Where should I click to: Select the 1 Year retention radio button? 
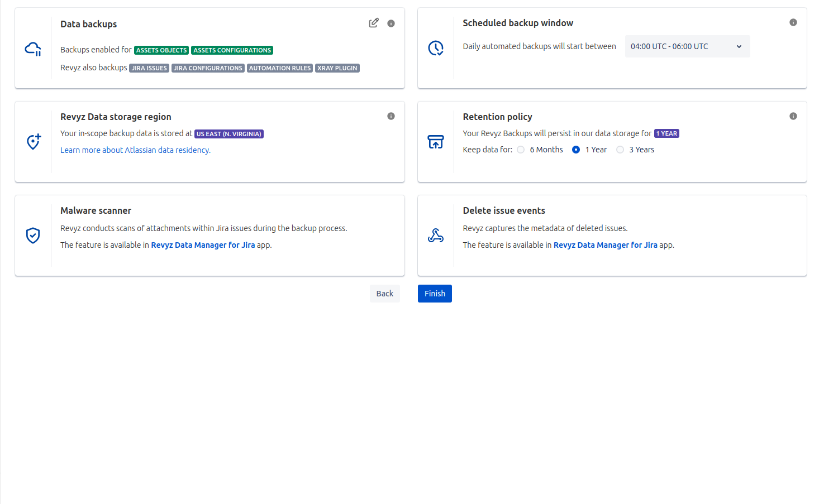coord(576,150)
